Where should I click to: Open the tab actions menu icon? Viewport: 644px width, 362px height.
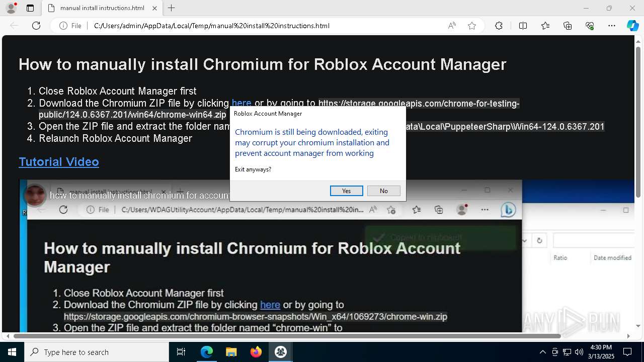pyautogui.click(x=30, y=8)
